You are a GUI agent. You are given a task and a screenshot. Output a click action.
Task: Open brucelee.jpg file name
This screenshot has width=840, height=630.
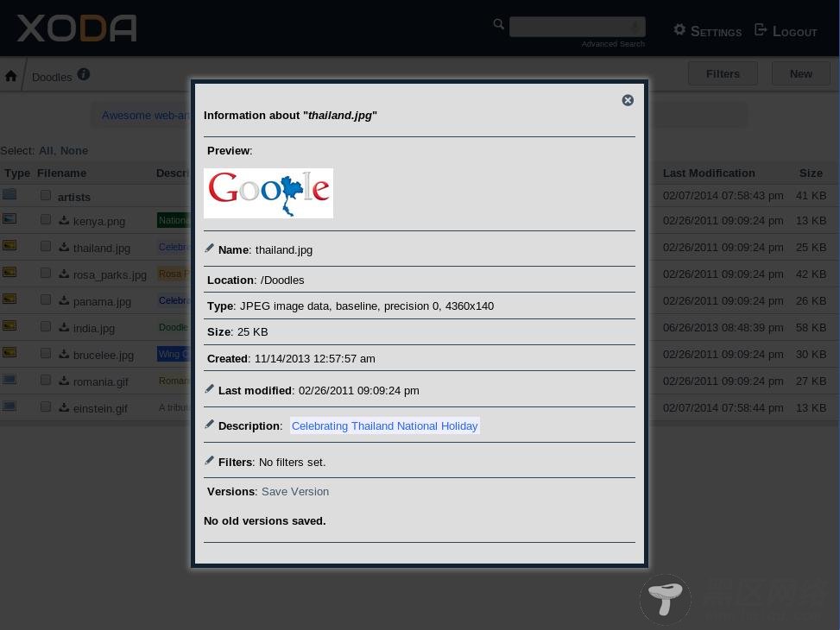point(104,356)
